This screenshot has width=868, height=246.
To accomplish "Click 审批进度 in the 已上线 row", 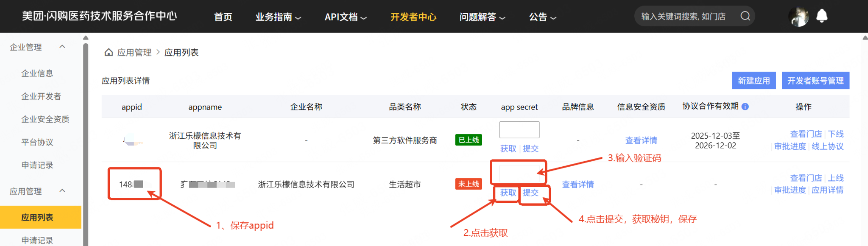I will click(x=790, y=146).
